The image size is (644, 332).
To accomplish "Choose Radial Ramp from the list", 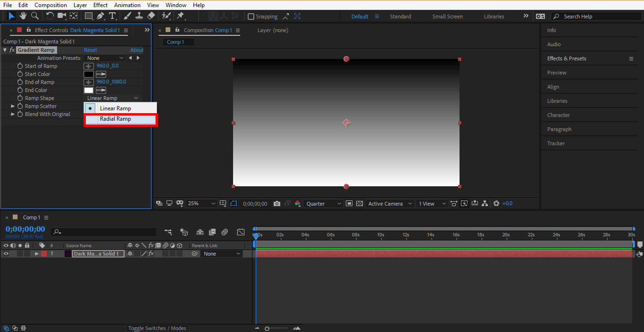I will (116, 119).
